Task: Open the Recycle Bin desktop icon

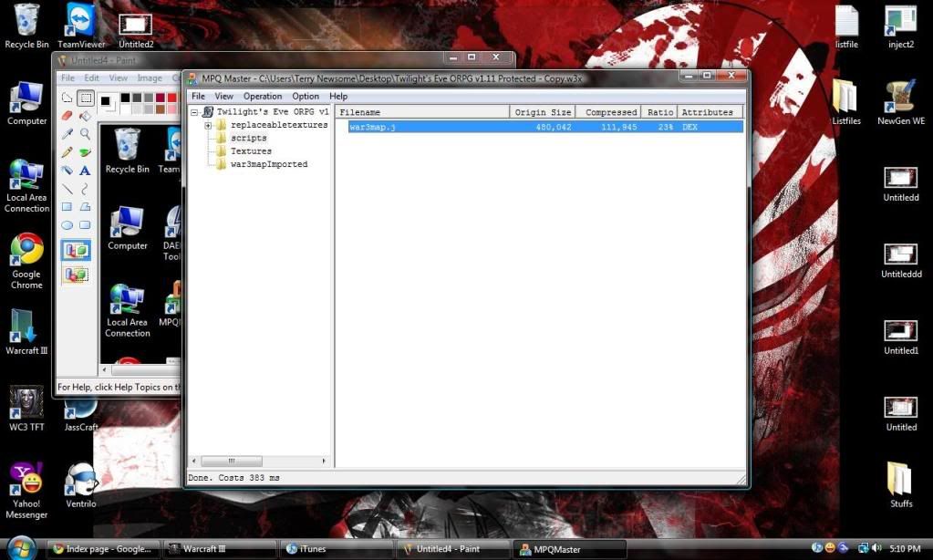Action: click(26, 26)
